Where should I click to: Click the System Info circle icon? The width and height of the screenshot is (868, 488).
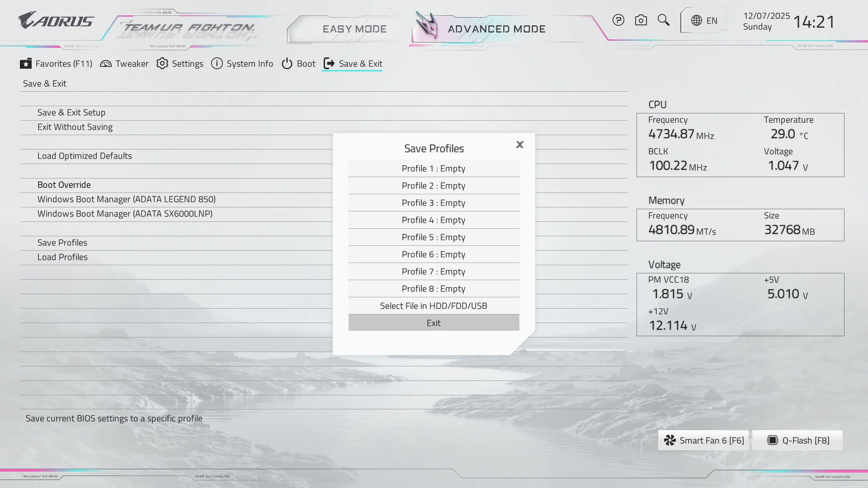(217, 64)
